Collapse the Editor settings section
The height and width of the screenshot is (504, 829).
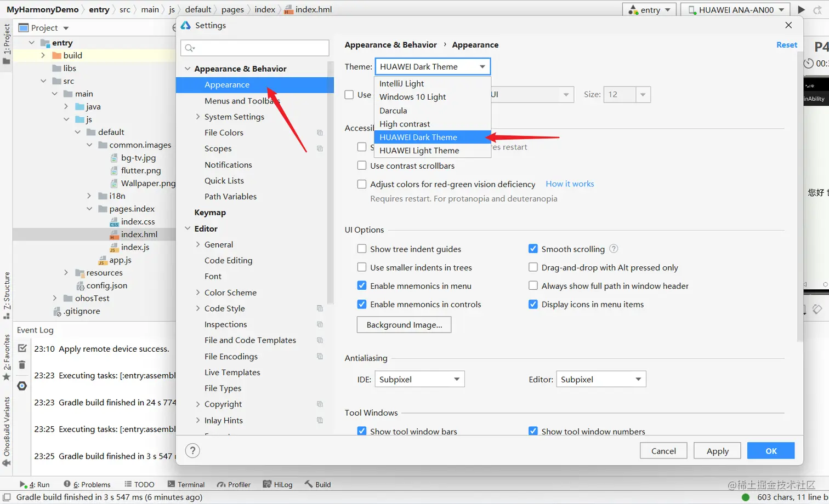(x=188, y=228)
